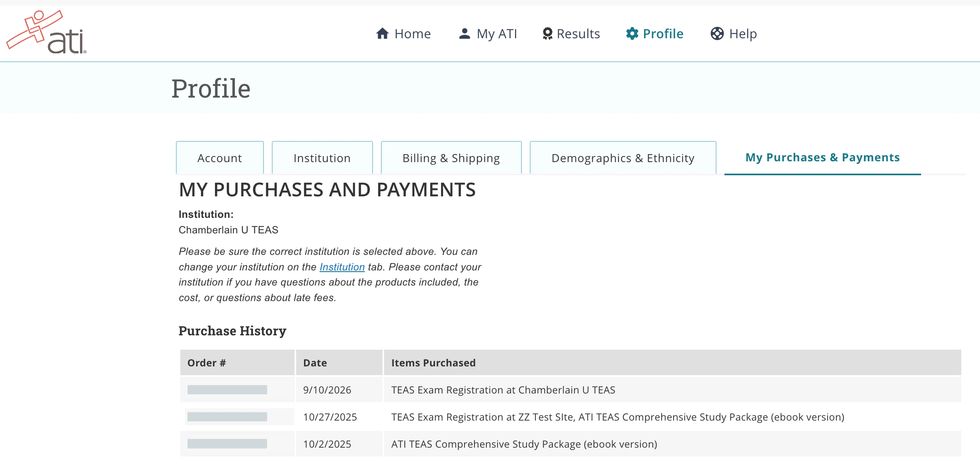Click the ATI logo
Screen dimensions: 980x458
point(46,32)
